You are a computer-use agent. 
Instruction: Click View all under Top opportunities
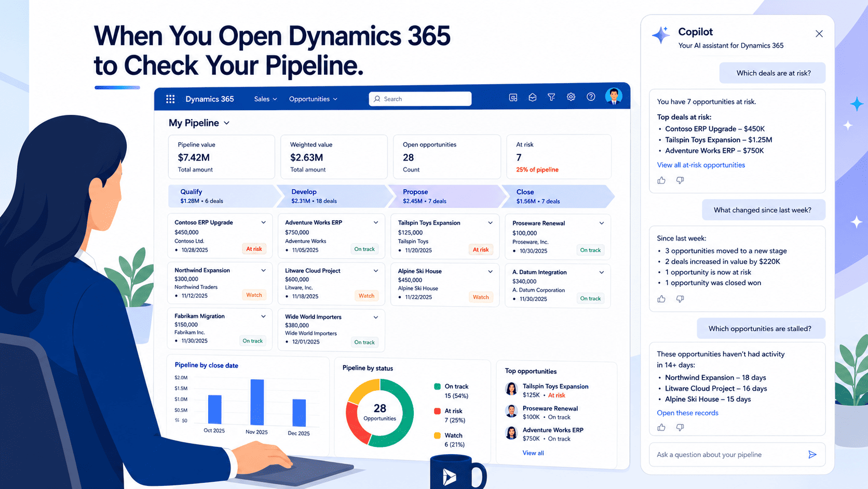pos(533,453)
